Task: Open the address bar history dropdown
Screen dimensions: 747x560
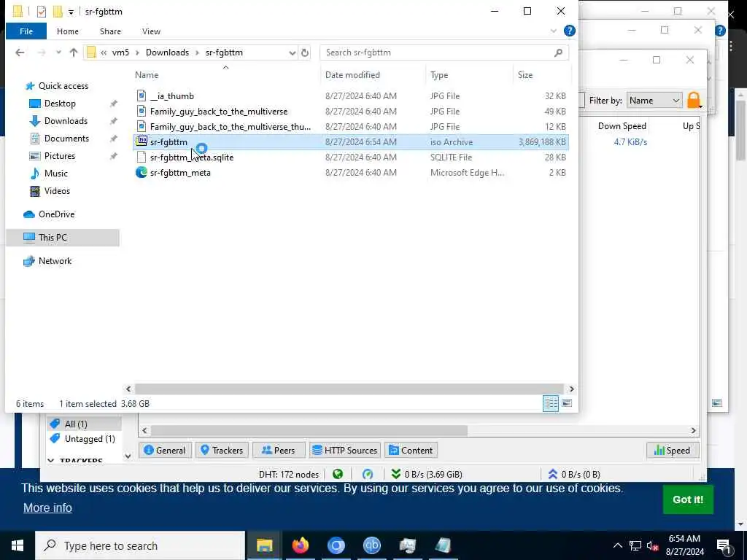Action: coord(292,52)
